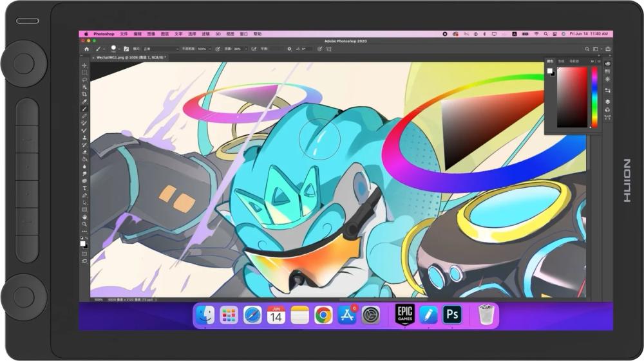Select the Rectangle shape tool
Screen dimensions: 644x361
point(84,210)
